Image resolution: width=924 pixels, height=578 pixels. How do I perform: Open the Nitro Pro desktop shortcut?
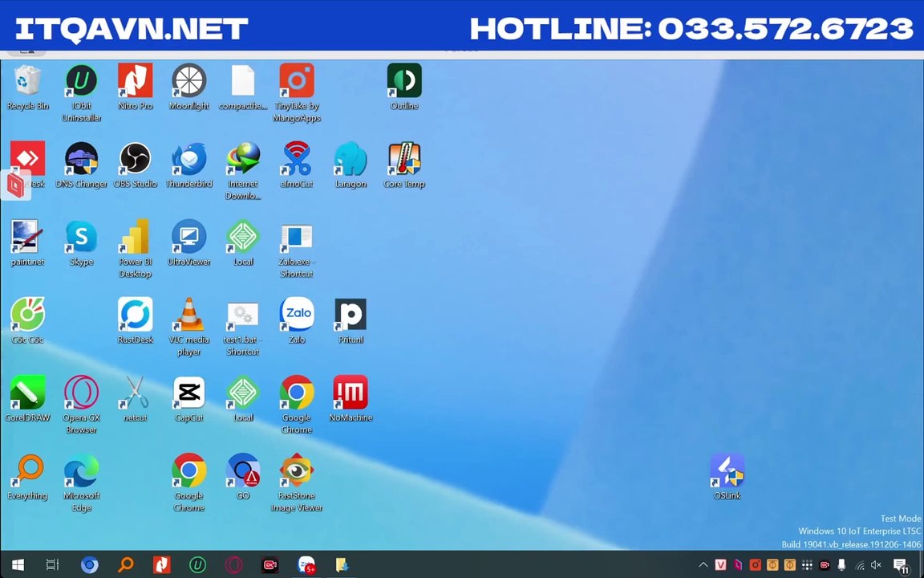[x=135, y=88]
